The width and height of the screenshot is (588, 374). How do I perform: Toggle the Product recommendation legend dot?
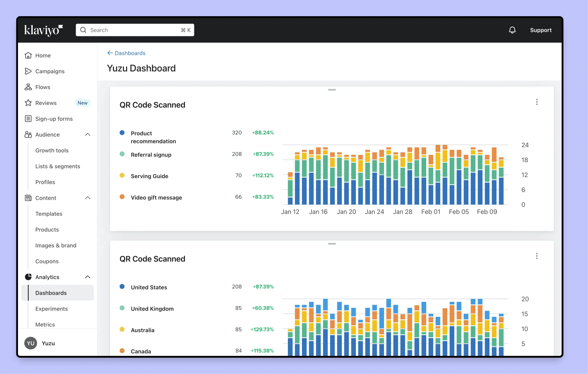[122, 132]
